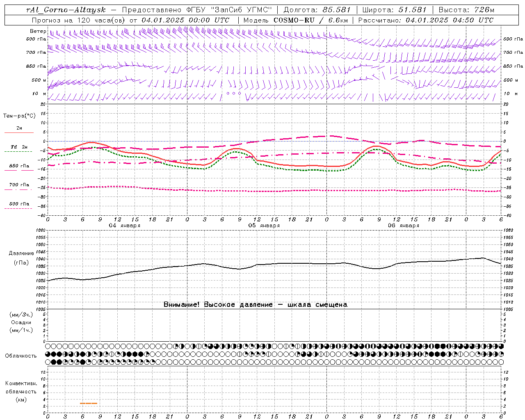
Task: Click the 05 января date label
Action: pyautogui.click(x=264, y=225)
